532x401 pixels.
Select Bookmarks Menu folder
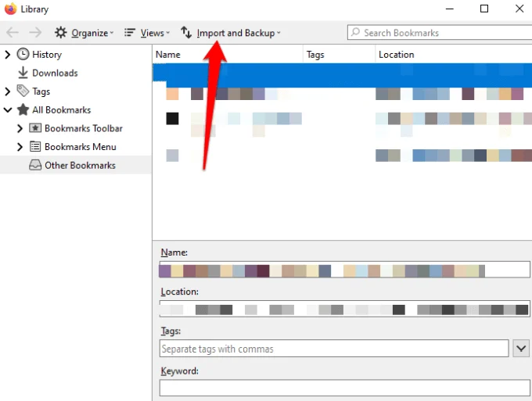81,146
